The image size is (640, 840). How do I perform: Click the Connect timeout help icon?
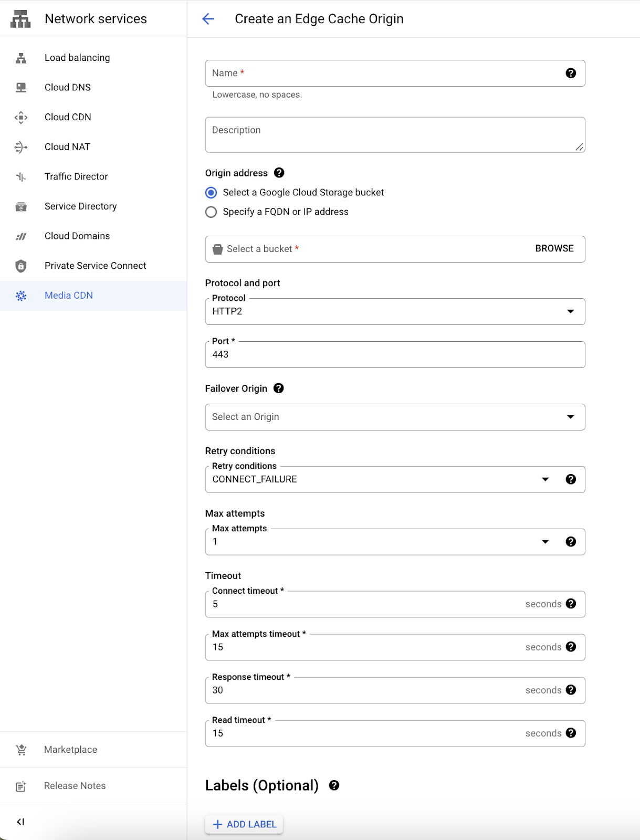(571, 604)
